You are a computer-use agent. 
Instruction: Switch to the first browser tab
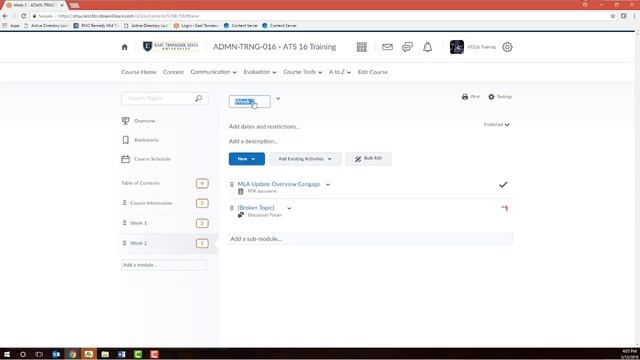tap(33, 5)
